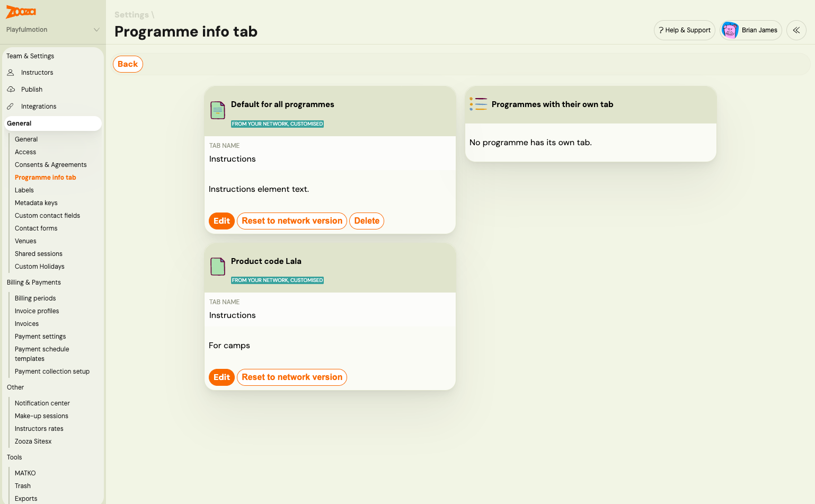Click Brian James avatar picture
Viewport: 815px width, 504px height.
pos(730,30)
